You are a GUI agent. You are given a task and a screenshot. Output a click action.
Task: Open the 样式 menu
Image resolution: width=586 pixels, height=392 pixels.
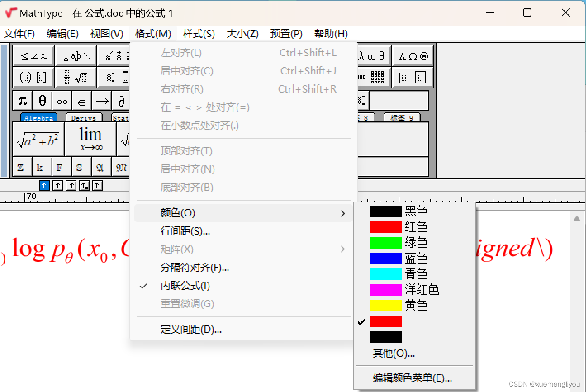point(199,34)
